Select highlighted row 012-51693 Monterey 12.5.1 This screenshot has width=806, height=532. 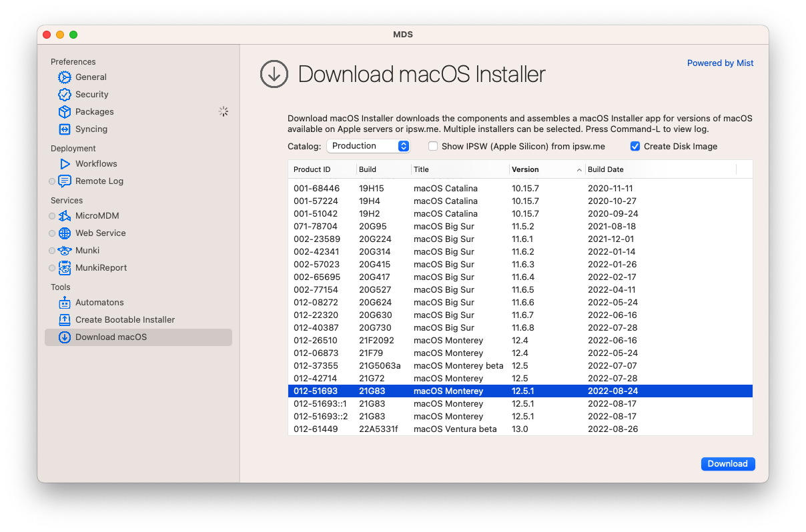click(x=520, y=391)
